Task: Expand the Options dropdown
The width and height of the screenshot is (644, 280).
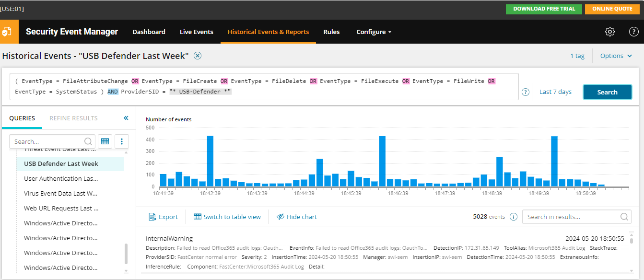Action: pos(616,56)
